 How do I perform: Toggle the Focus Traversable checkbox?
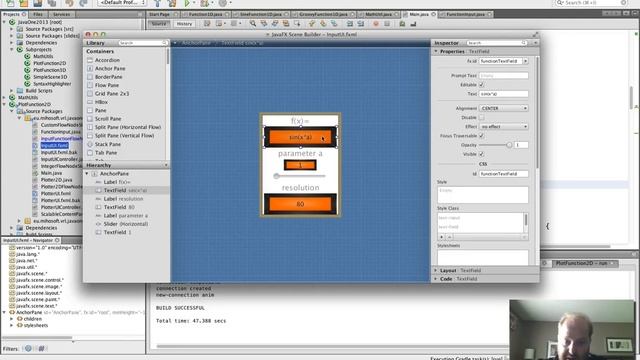click(x=482, y=136)
